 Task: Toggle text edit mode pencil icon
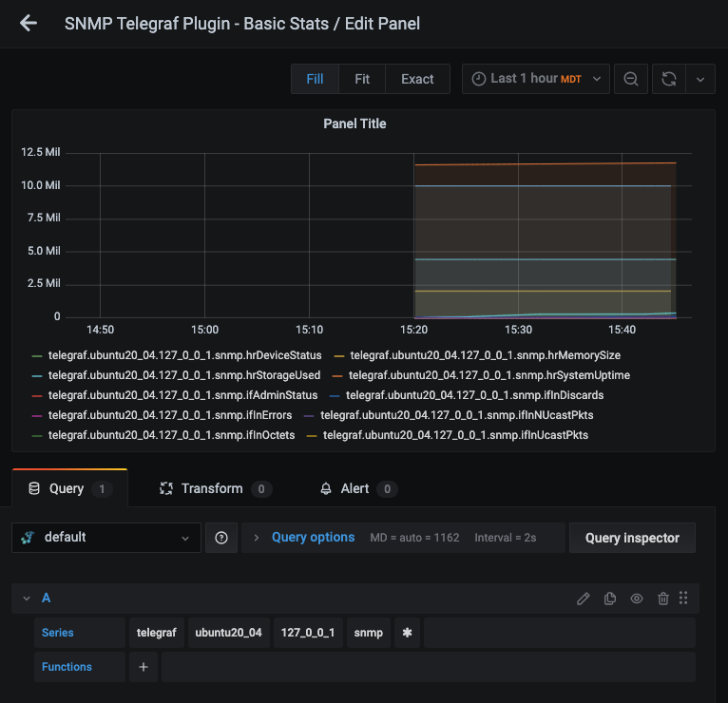click(x=584, y=598)
